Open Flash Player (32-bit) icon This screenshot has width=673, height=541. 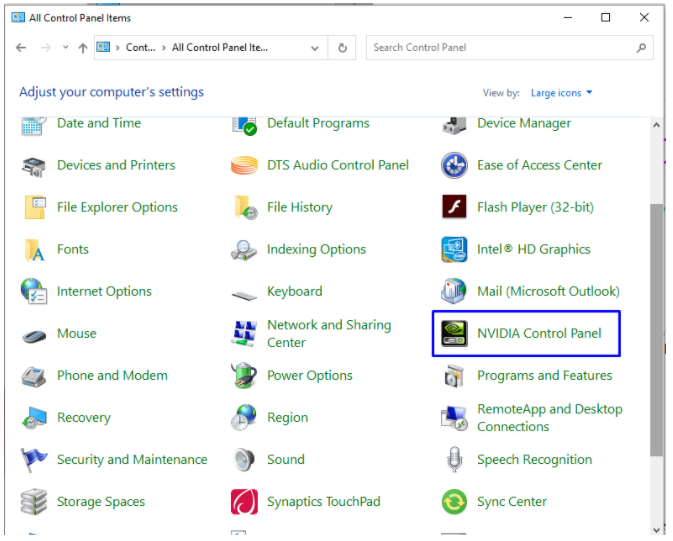pyautogui.click(x=454, y=207)
